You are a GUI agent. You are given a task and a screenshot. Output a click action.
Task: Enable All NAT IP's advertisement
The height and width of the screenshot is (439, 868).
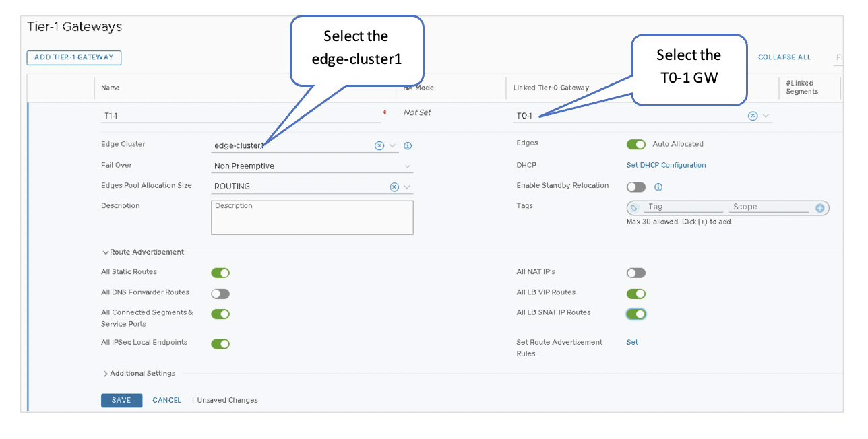[x=635, y=273]
